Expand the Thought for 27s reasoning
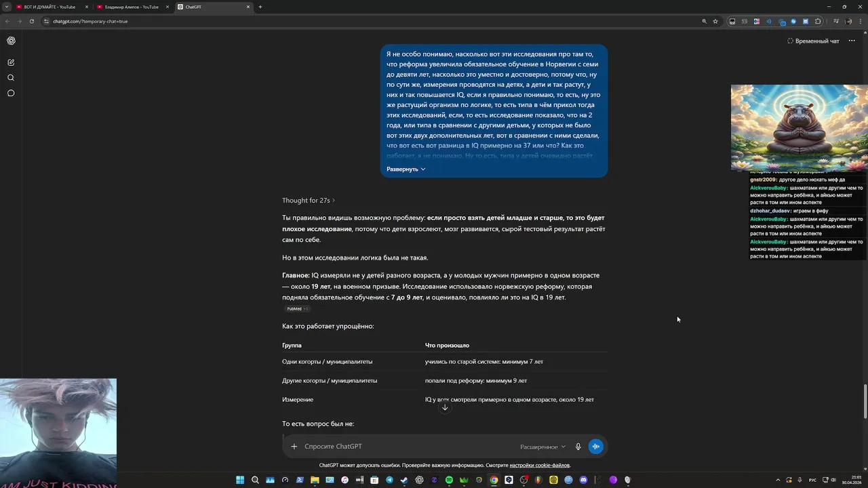This screenshot has width=868, height=488. pos(309,201)
